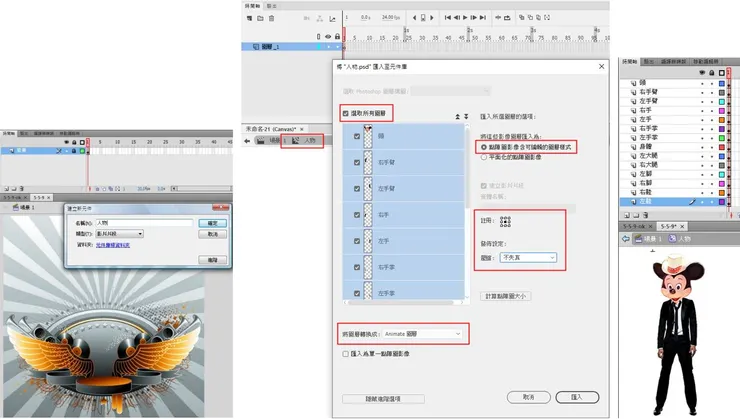740x419 pixels.
Task: Select the 頭 layer in right timeline
Action: coord(673,83)
